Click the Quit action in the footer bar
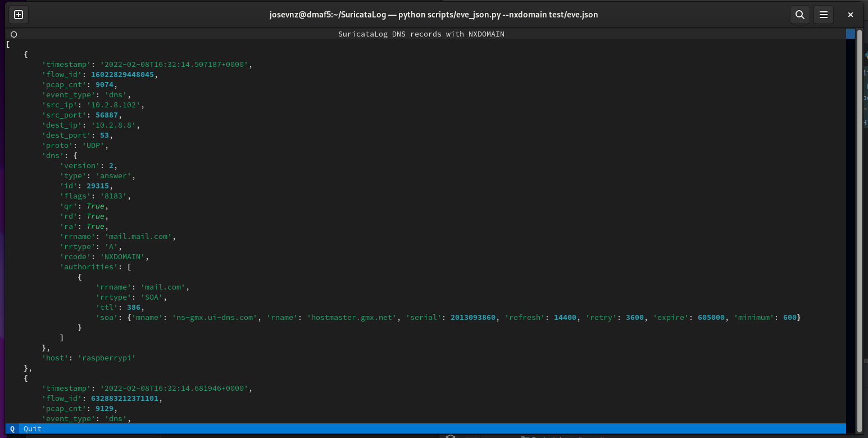The height and width of the screenshot is (438, 868). (x=32, y=428)
